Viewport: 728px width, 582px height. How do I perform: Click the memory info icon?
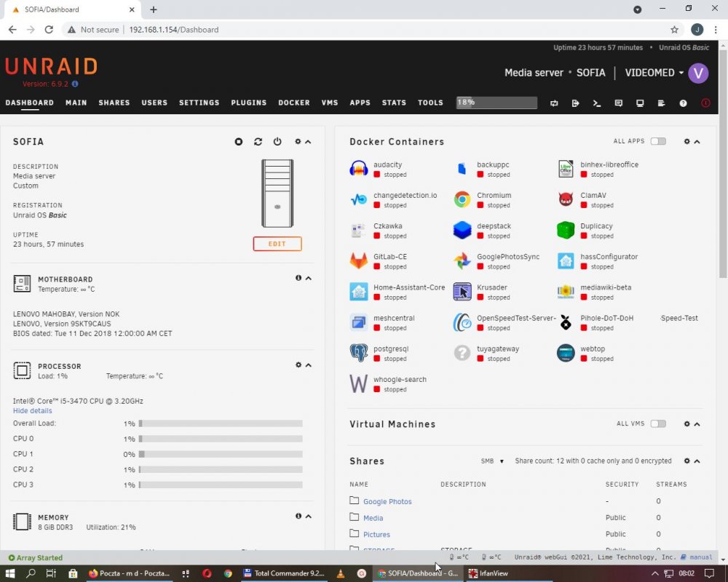point(298,516)
